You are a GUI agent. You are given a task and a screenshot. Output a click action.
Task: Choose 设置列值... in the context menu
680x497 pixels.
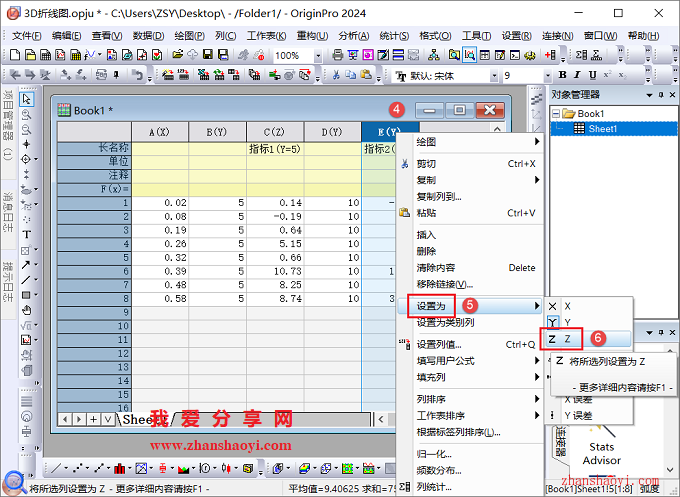point(471,344)
